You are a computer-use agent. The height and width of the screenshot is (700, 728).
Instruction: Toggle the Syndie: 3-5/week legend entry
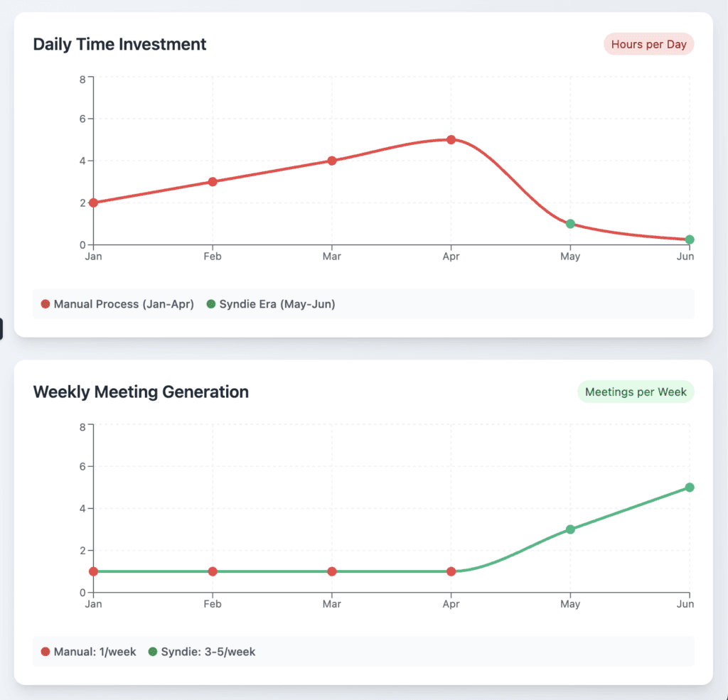[x=202, y=652]
